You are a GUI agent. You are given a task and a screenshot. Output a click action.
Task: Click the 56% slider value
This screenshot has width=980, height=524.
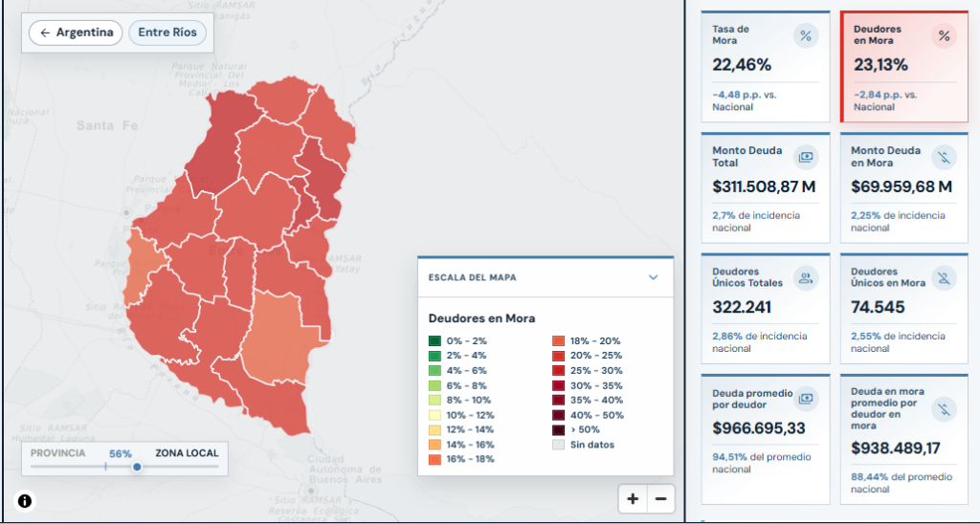[120, 453]
